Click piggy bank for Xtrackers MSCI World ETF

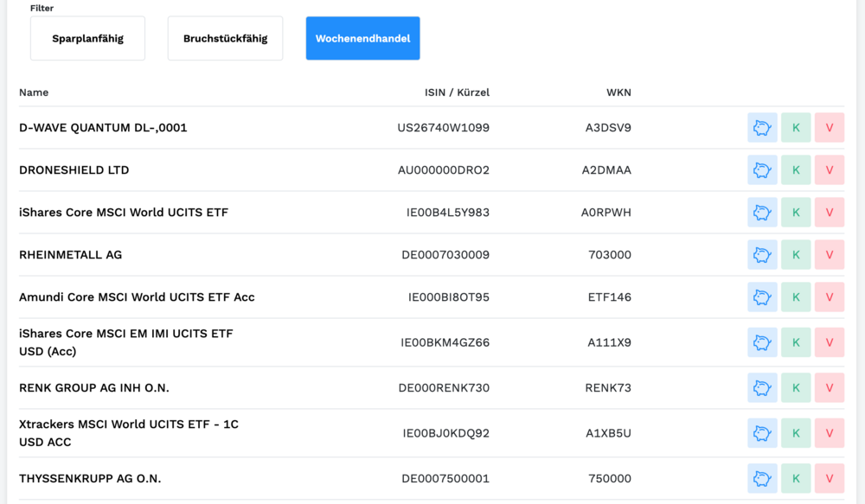click(x=762, y=433)
